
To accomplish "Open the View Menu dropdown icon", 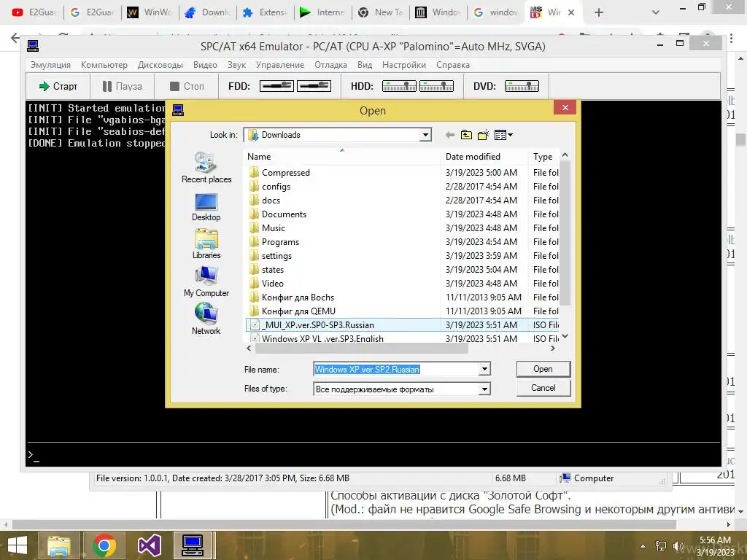I will pos(503,135).
